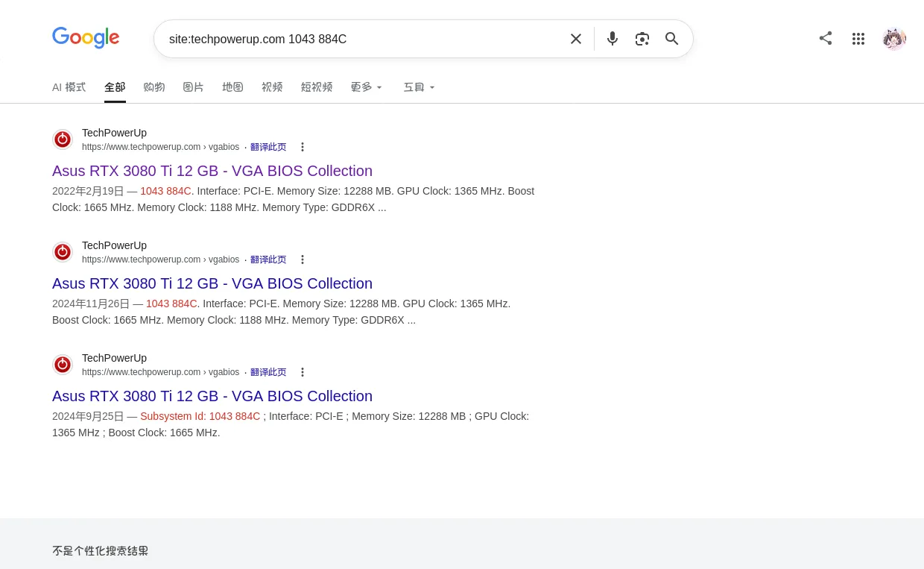Screen dimensions: 924x569
Task: Switch to 购物 tab
Action: (154, 87)
